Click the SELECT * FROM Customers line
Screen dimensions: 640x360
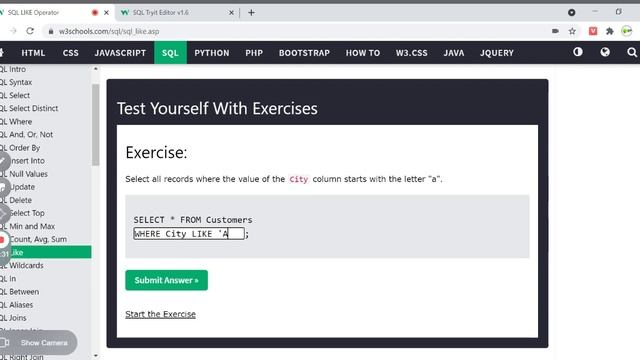click(x=193, y=220)
